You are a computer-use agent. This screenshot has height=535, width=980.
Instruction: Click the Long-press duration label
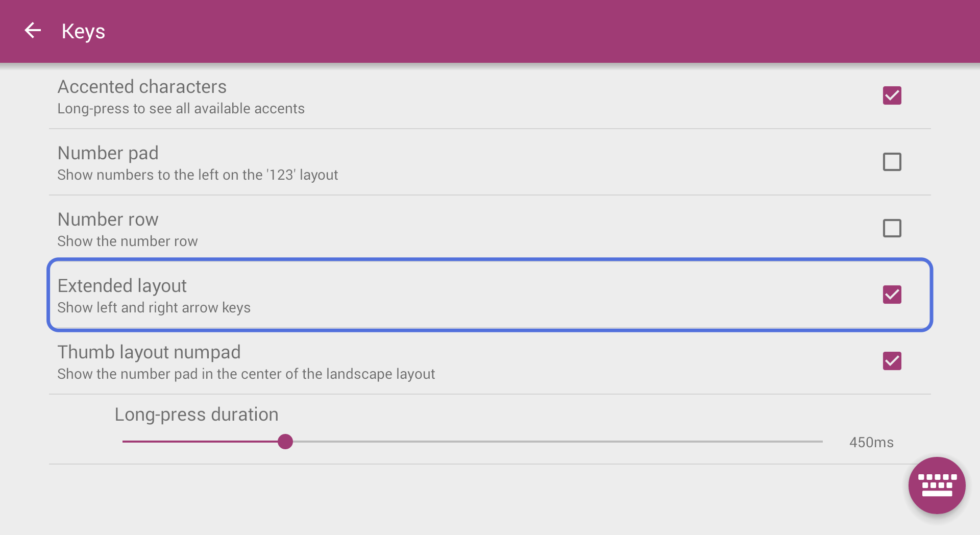pyautogui.click(x=196, y=415)
